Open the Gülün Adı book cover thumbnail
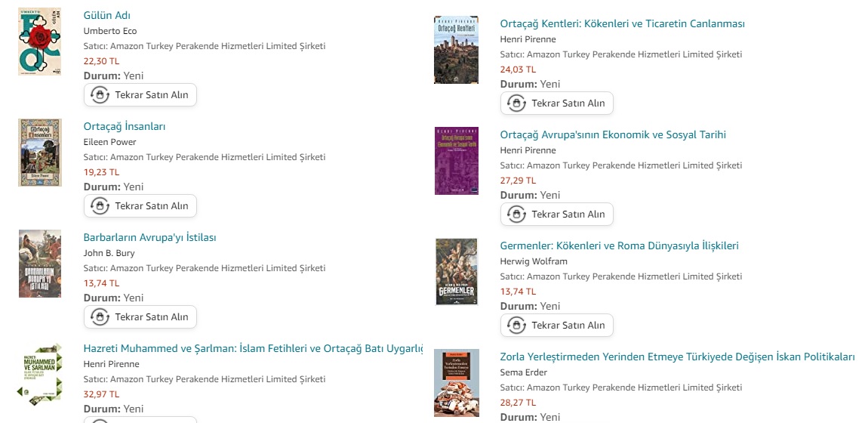868x423 pixels. pyautogui.click(x=40, y=42)
